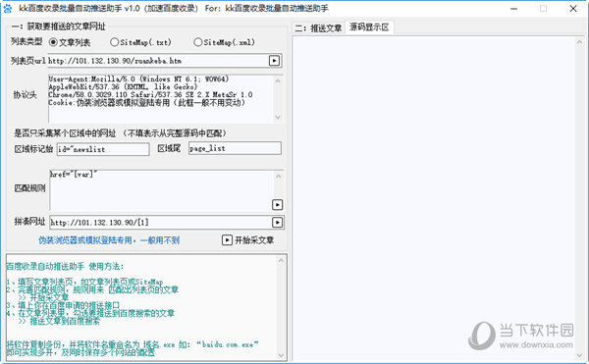This screenshot has width=589, height=364.
Task: Click the down arrow of the source display scrollbar
Action: [x=579, y=354]
